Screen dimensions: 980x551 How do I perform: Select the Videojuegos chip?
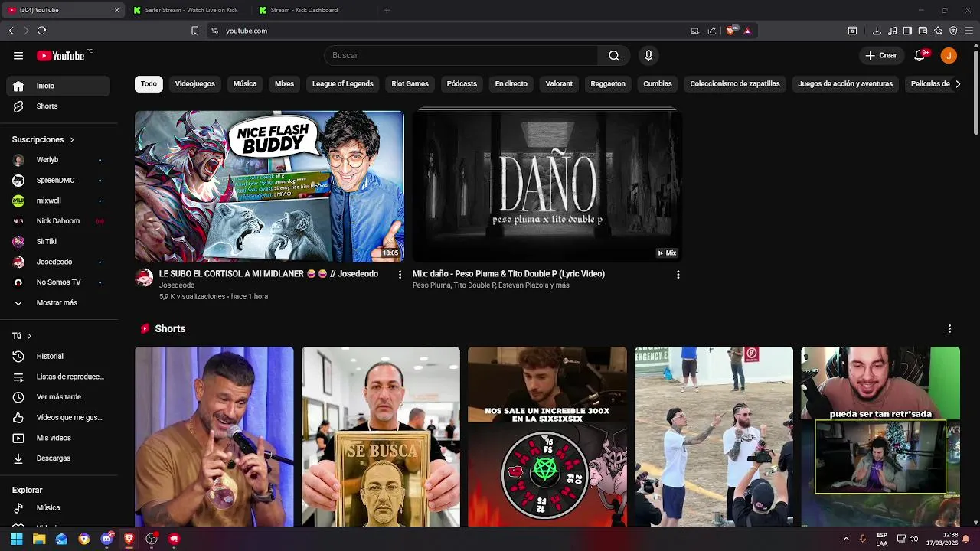(x=195, y=84)
